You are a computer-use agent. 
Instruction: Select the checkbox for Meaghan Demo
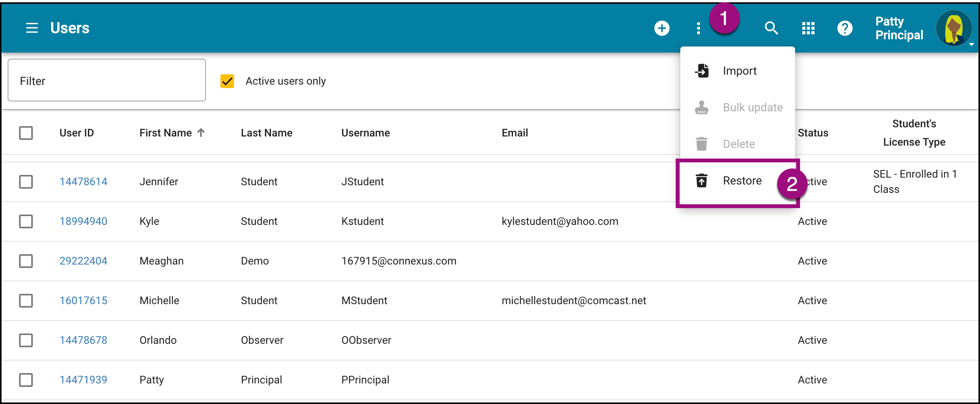tap(26, 261)
